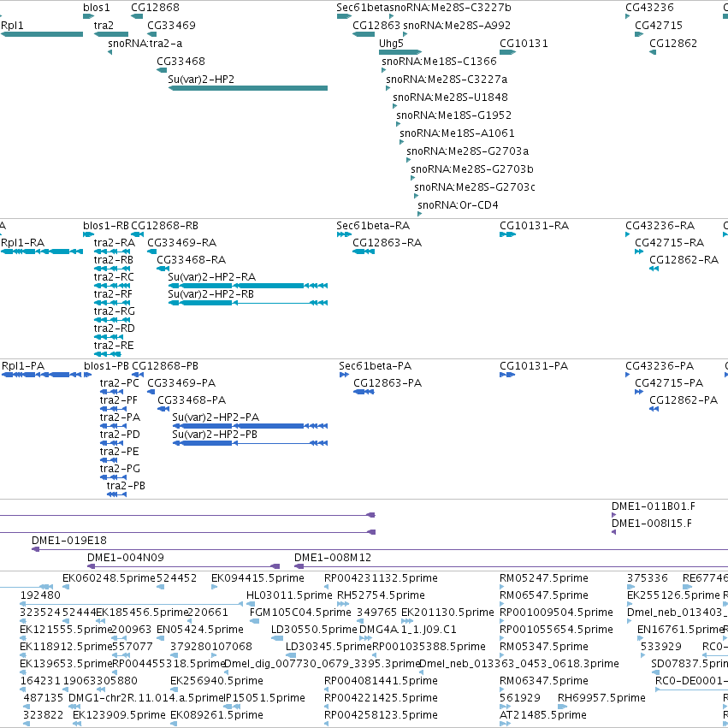Open the CG42715-PA protein label
728x728 pixels.
[669, 383]
